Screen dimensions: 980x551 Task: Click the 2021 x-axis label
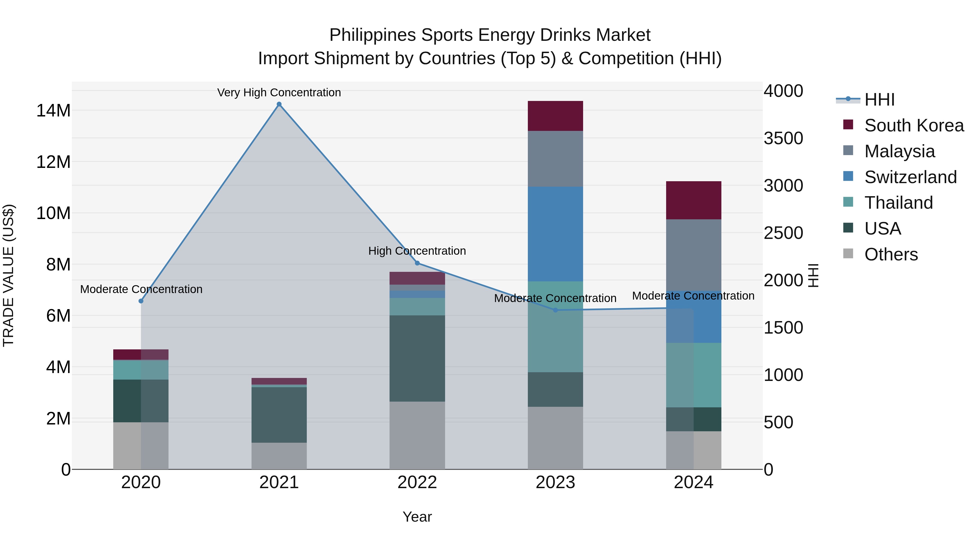[279, 482]
